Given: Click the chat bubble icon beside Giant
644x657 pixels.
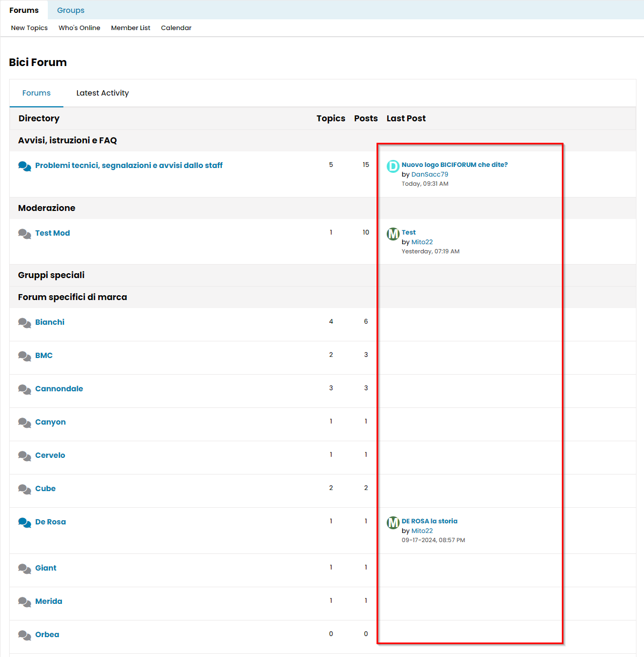Looking at the screenshot, I should click(24, 568).
